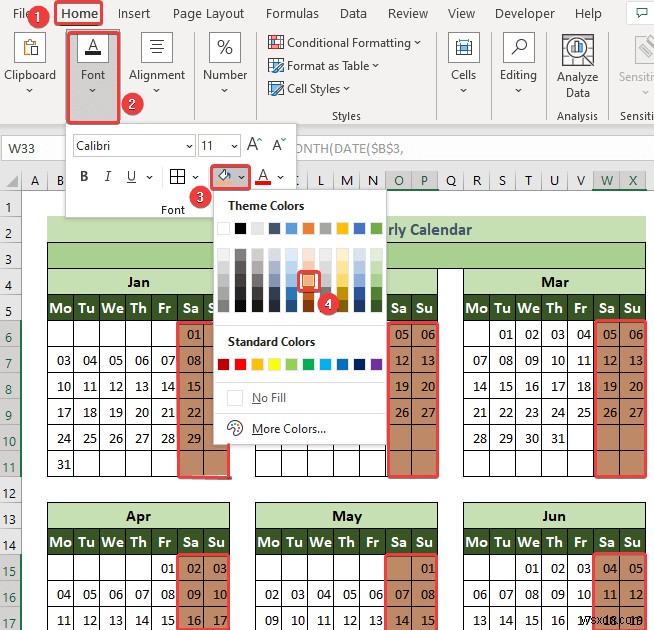The height and width of the screenshot is (630, 654).
Task: Apply the red Font Color A
Action: click(x=263, y=177)
